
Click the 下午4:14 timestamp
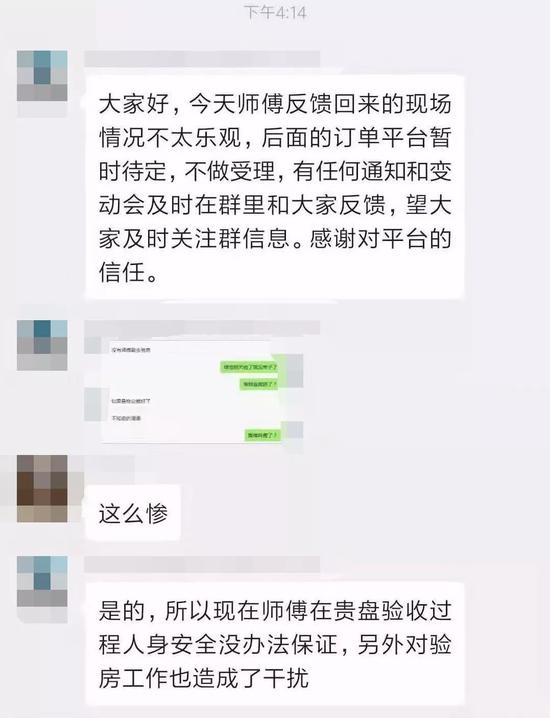click(275, 12)
